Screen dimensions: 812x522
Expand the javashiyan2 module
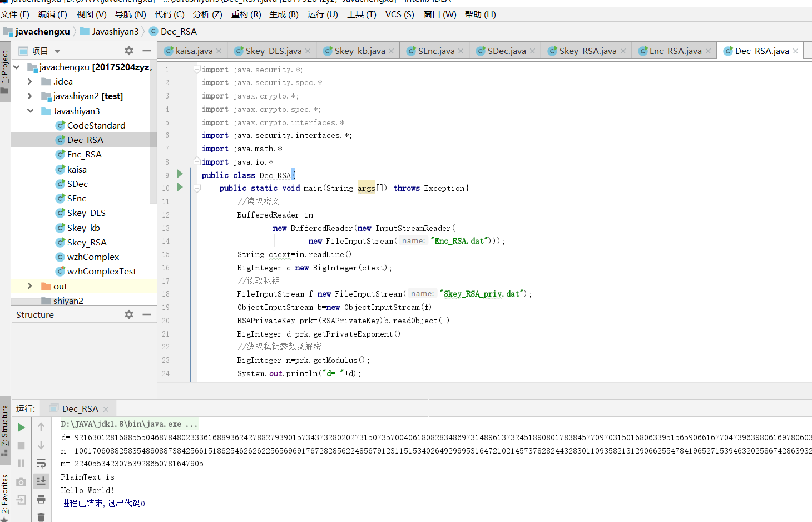tap(30, 96)
